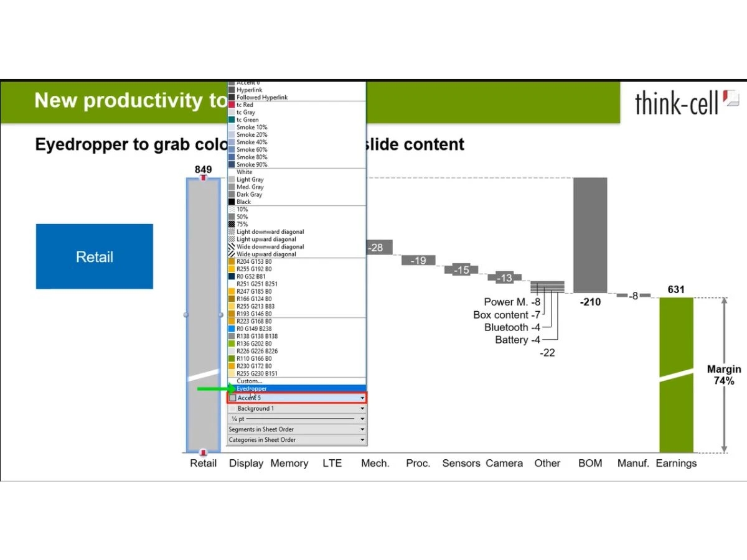Click the blue Retail shape

pos(95,256)
